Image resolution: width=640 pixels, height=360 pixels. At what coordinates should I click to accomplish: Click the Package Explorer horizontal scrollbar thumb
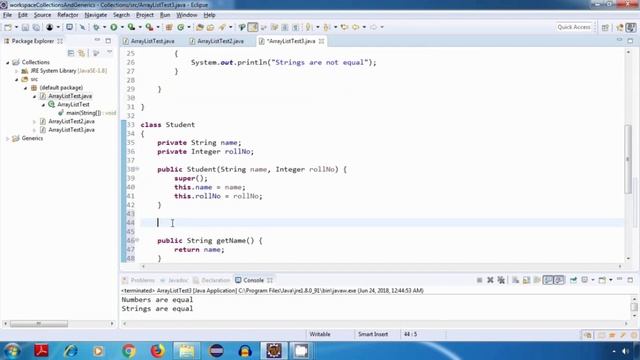39,324
